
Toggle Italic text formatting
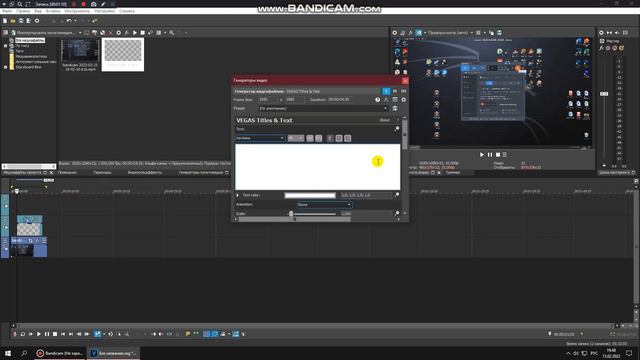pos(319,138)
